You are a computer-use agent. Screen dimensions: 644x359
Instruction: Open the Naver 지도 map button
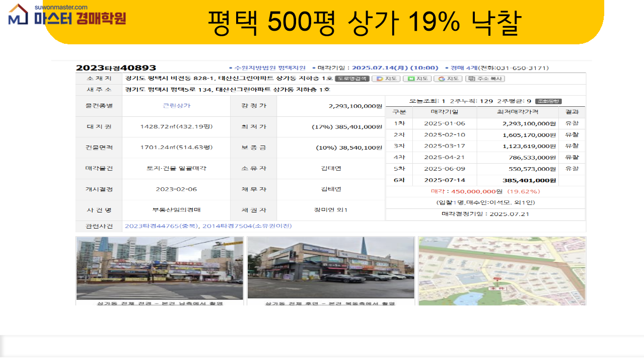point(417,79)
